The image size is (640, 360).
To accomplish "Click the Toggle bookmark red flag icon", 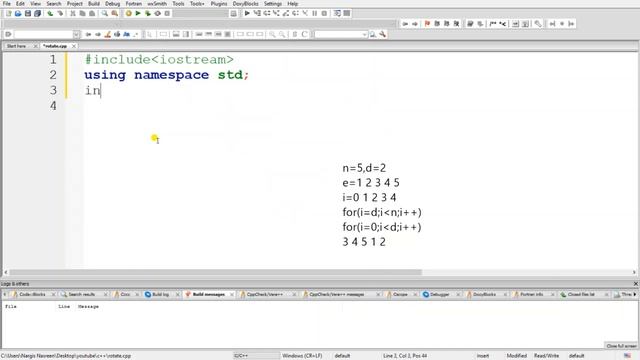I will [x=427, y=24].
